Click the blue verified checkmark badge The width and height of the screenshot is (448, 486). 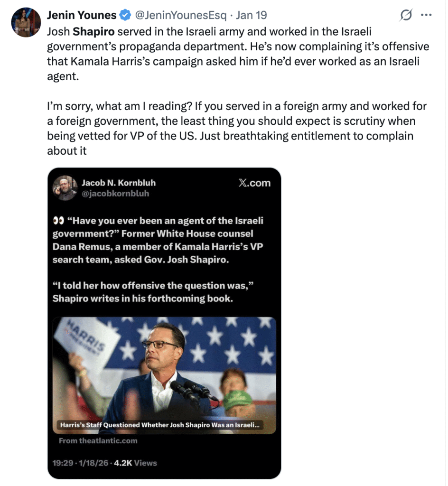(125, 16)
